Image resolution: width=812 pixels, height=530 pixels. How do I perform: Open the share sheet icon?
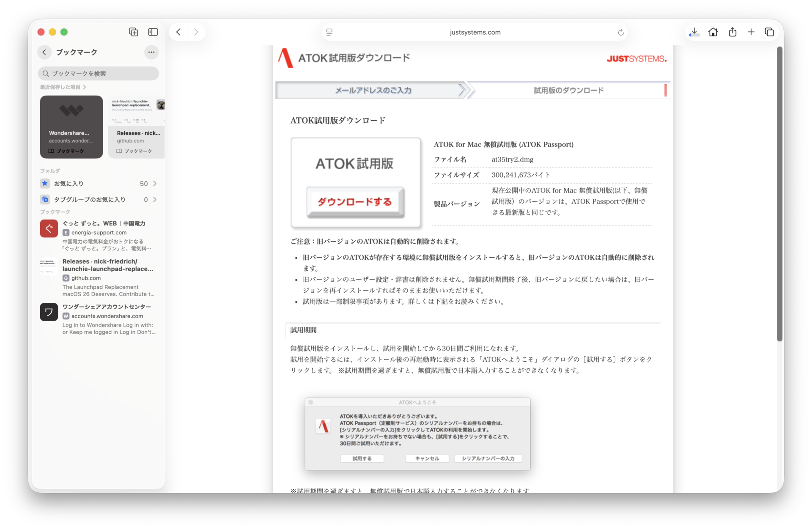(x=732, y=32)
